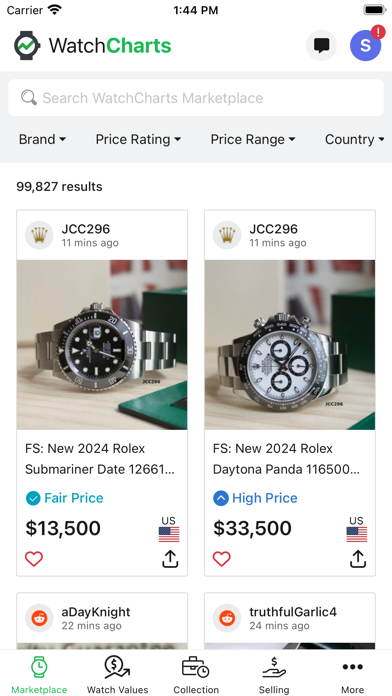The image size is (392, 696).
Task: Switch to the Collection tab
Action: point(196,675)
